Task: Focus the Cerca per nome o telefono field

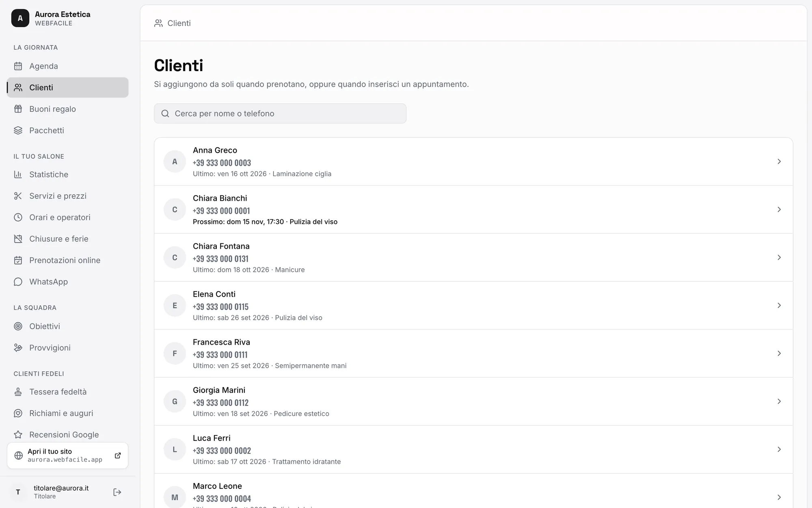Action: [x=280, y=113]
